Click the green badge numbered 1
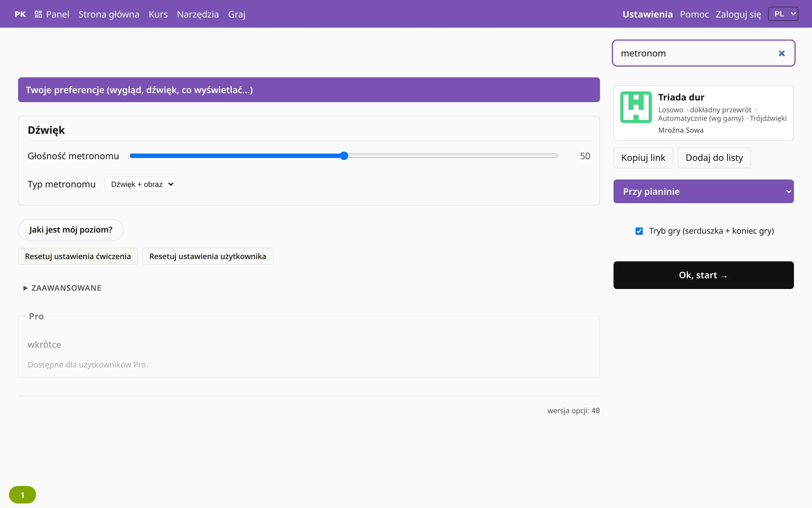Viewport: 812px width, 508px height. [x=23, y=494]
